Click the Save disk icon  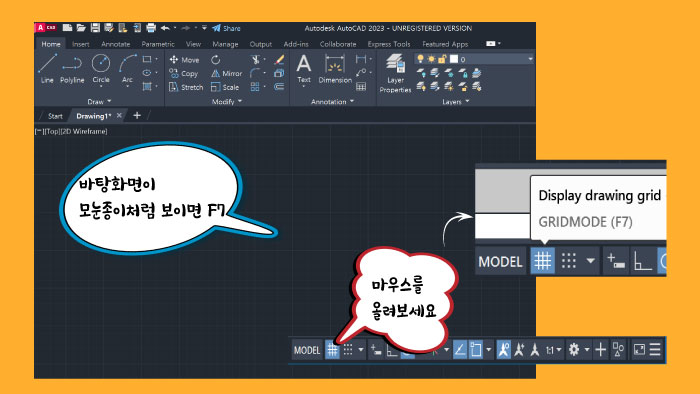point(95,28)
